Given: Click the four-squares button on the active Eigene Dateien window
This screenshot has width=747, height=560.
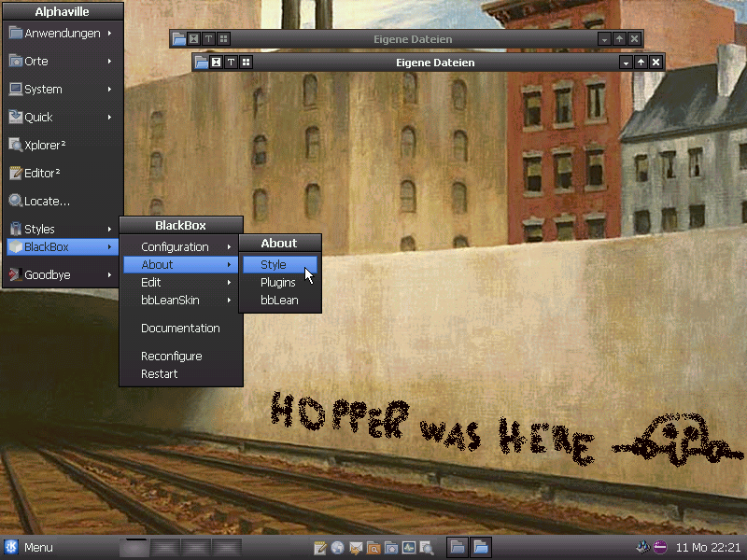Looking at the screenshot, I should [x=246, y=63].
